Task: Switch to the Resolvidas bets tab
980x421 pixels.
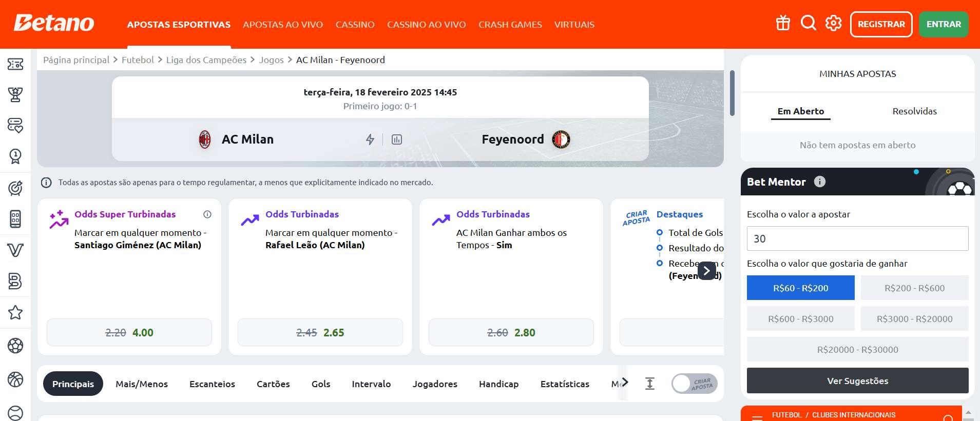Action: 914,111
